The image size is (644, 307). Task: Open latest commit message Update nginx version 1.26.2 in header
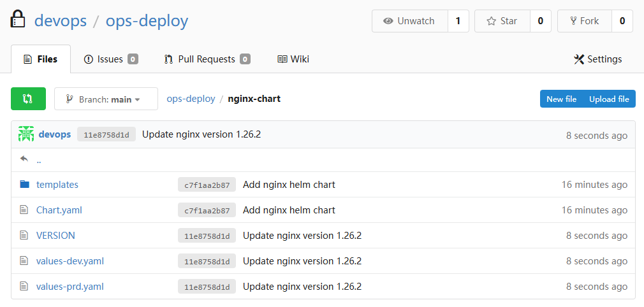pyautogui.click(x=201, y=134)
